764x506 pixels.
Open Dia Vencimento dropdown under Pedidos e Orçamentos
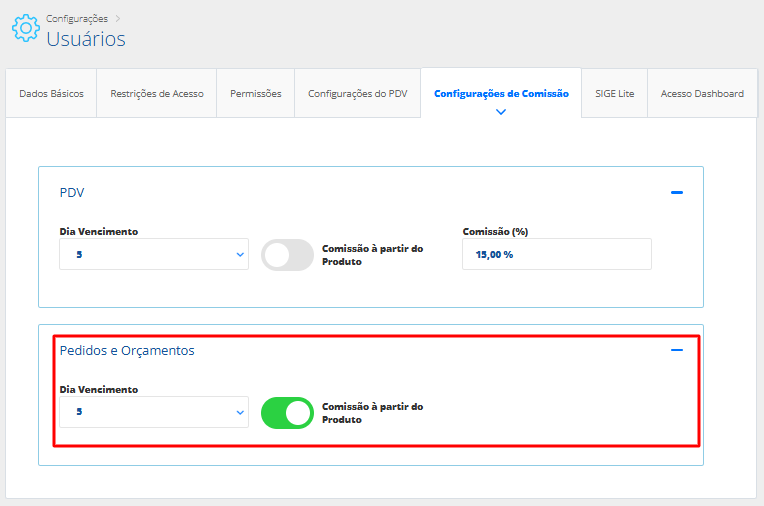click(x=154, y=412)
